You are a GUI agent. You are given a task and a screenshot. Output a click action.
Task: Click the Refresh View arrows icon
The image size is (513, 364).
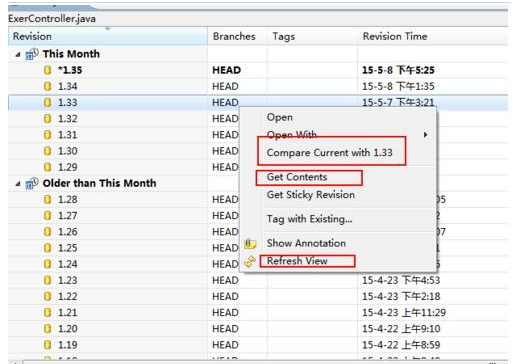coord(250,262)
